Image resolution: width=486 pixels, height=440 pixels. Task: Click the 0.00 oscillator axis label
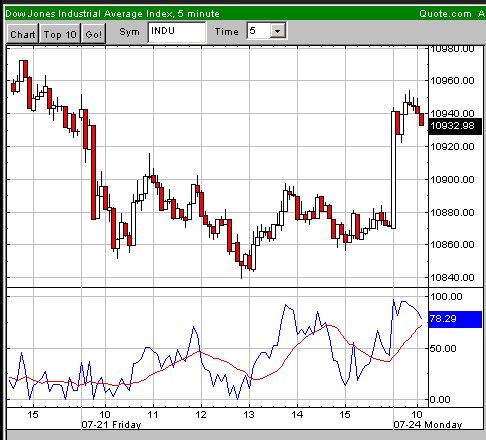click(x=440, y=399)
